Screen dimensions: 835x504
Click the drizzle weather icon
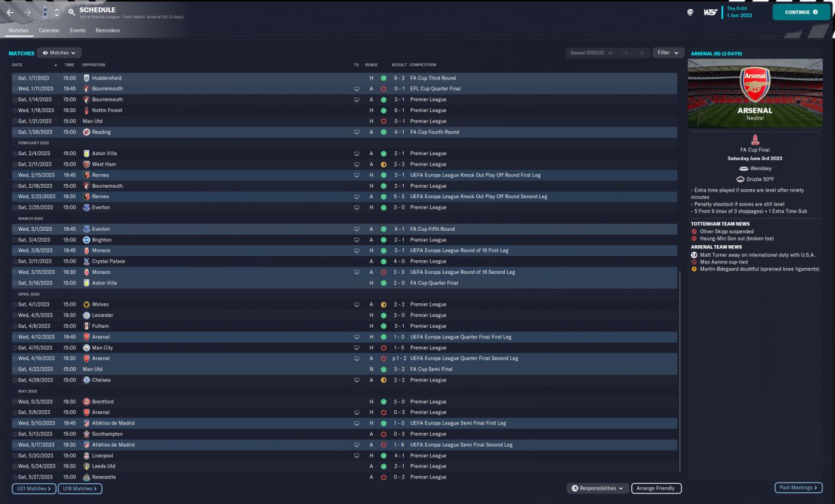[741, 179]
